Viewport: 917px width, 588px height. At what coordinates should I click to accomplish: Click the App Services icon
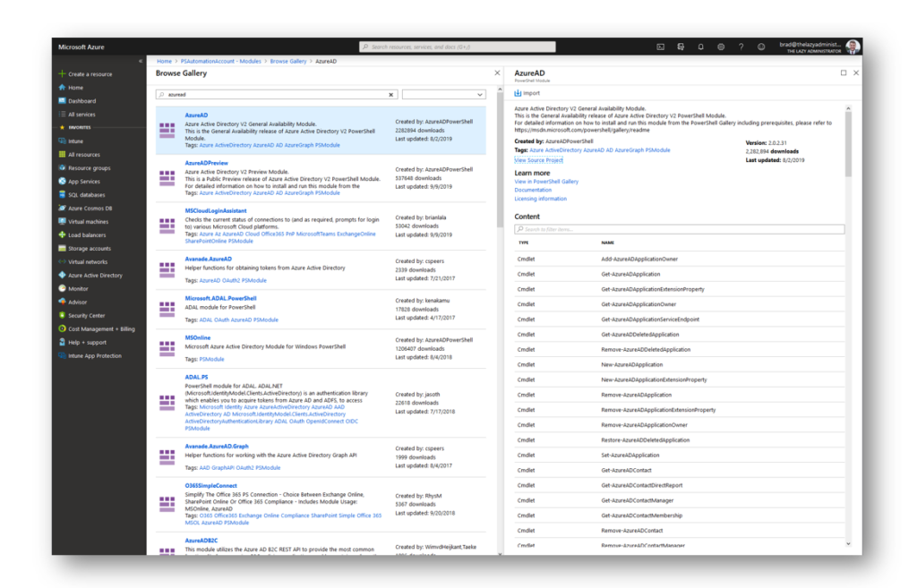(62, 181)
